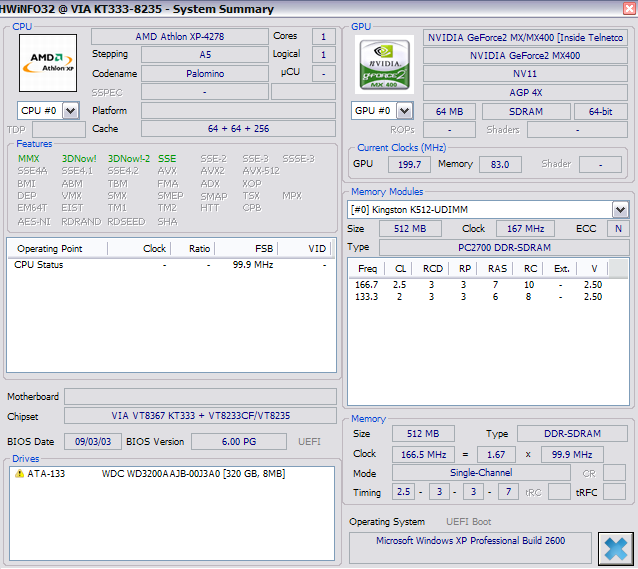Click the PC2700 DDR-SDRAM type field

click(x=504, y=247)
